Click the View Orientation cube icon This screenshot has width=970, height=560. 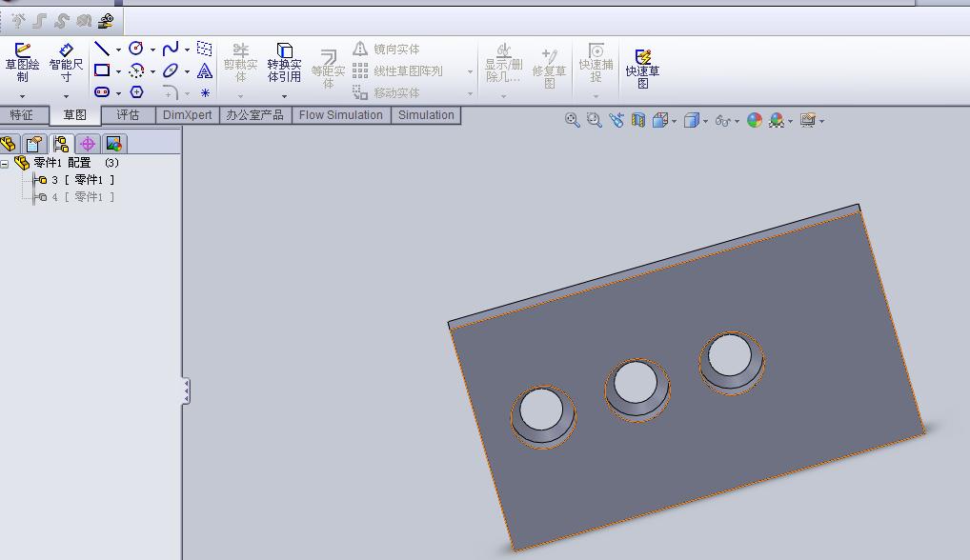click(x=660, y=120)
